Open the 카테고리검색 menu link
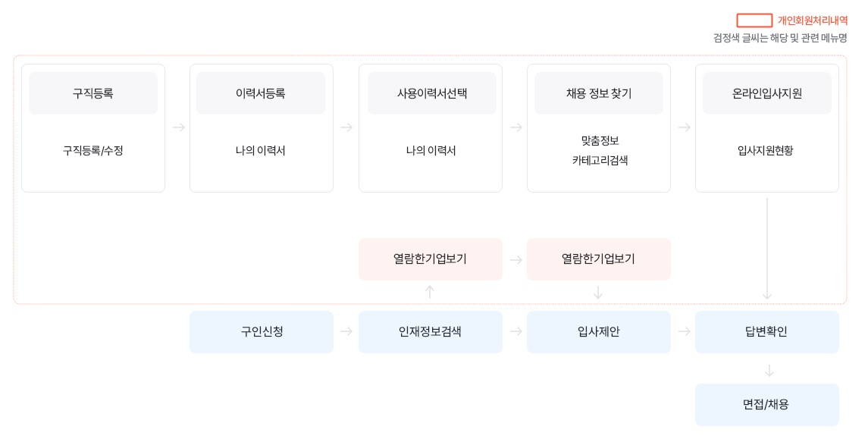This screenshot has height=442, width=868. tap(600, 161)
